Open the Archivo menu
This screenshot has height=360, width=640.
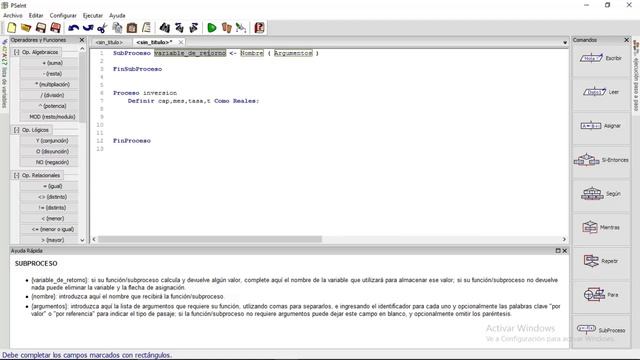[13, 16]
